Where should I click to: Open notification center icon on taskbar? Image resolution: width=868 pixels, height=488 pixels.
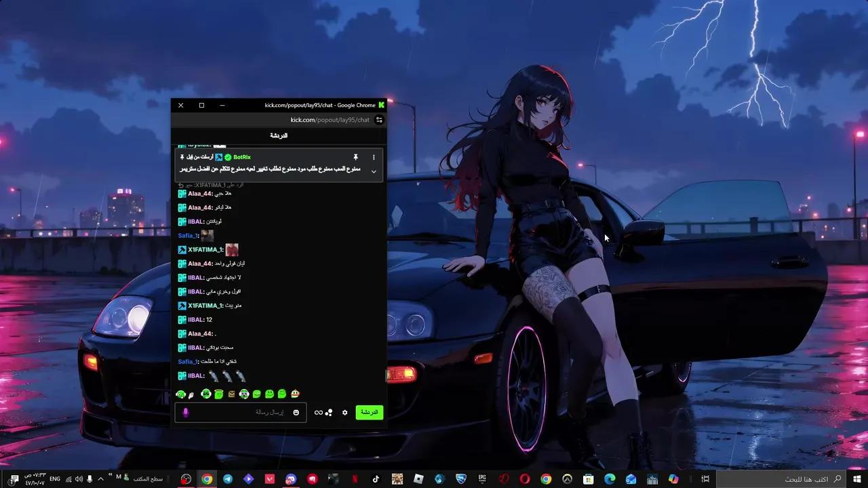14,479
